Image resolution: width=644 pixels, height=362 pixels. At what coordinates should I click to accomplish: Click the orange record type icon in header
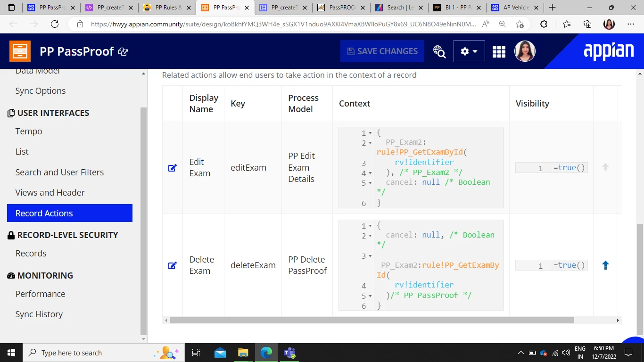pyautogui.click(x=20, y=51)
